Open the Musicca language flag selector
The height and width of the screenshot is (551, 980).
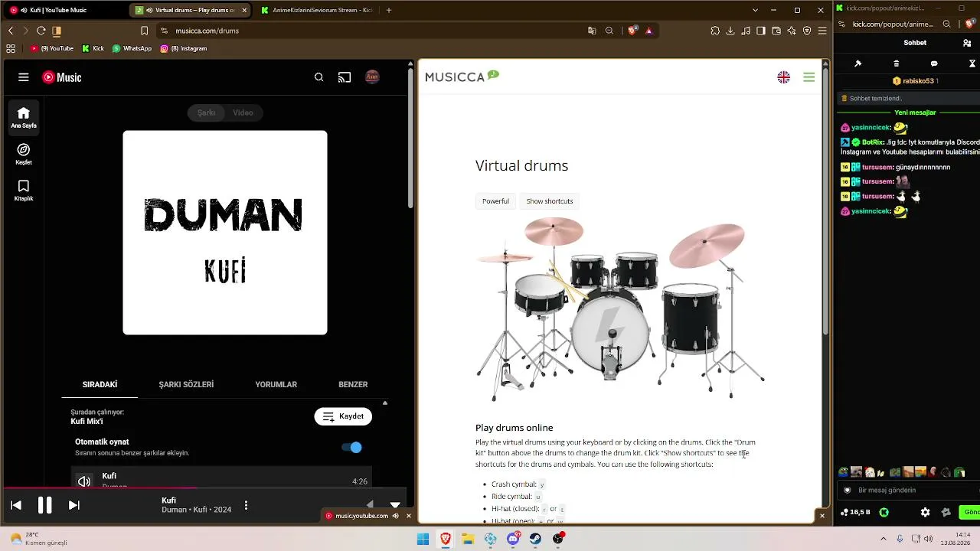click(x=783, y=77)
